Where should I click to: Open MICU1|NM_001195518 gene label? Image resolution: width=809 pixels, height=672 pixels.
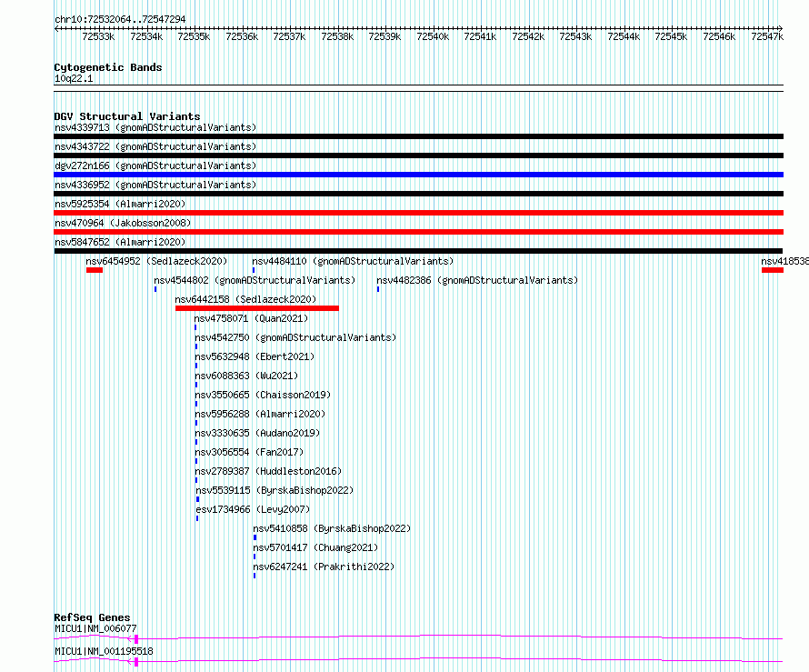pos(104,651)
